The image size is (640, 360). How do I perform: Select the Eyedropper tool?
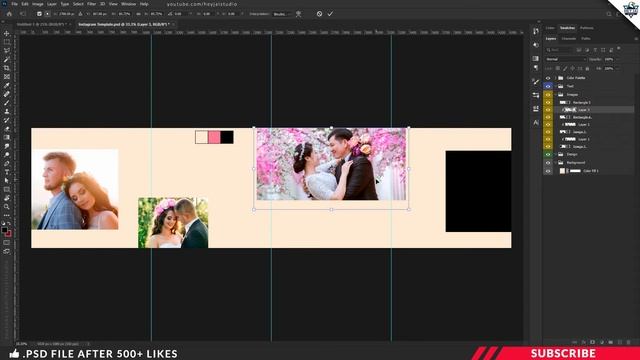7,85
